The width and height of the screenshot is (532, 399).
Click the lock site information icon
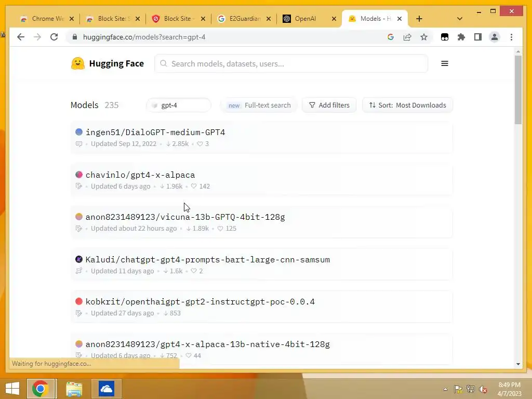tap(75, 37)
